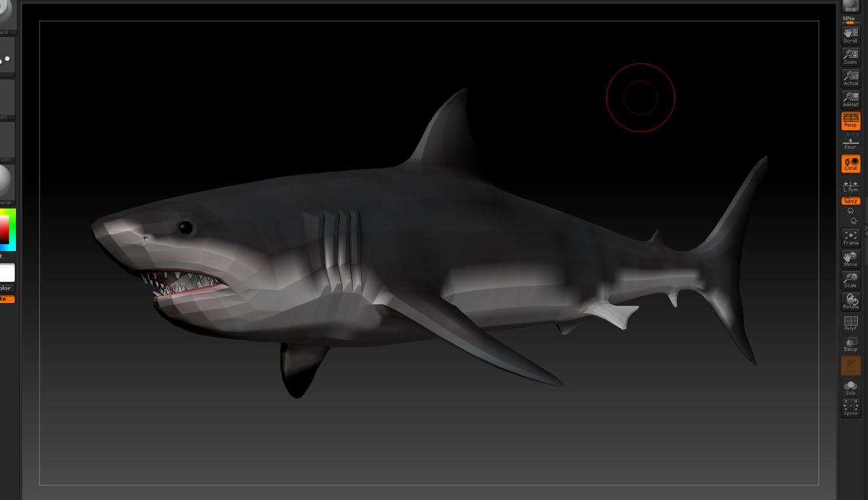This screenshot has height=500, width=868.
Task: Select the Move view tool
Action: [850, 259]
